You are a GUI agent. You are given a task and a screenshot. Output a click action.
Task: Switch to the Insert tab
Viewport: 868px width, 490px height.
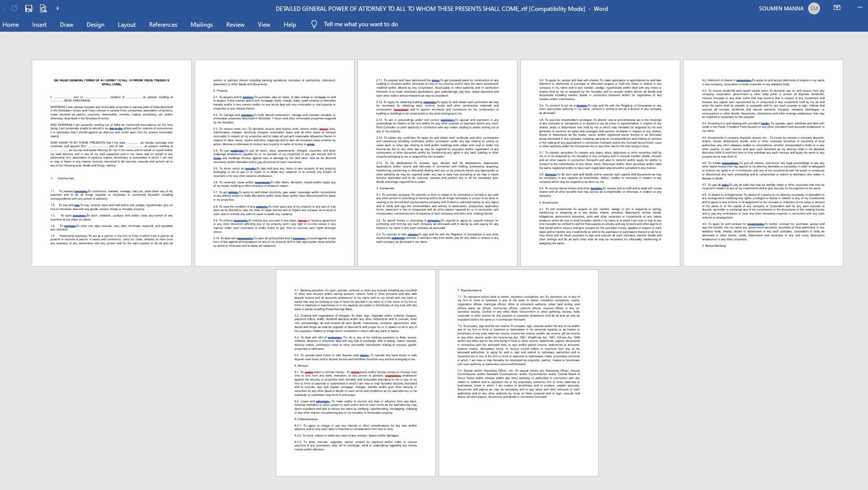39,24
